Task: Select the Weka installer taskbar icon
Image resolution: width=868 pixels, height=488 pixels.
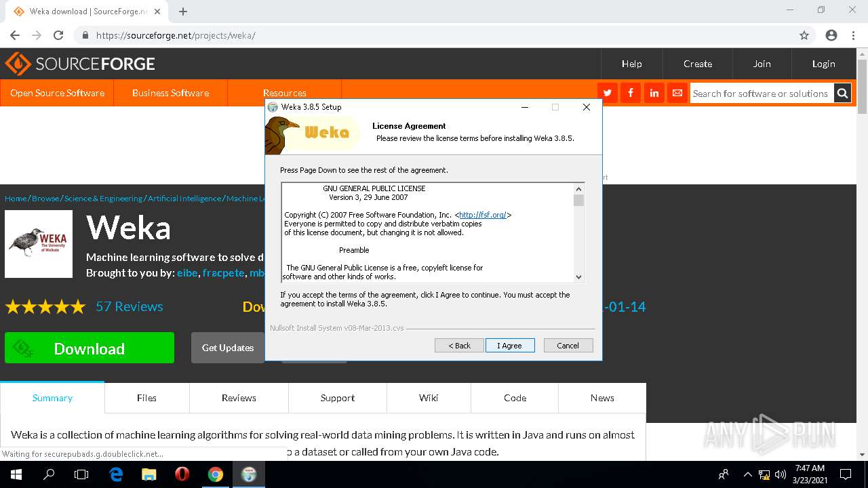Action: click(248, 474)
